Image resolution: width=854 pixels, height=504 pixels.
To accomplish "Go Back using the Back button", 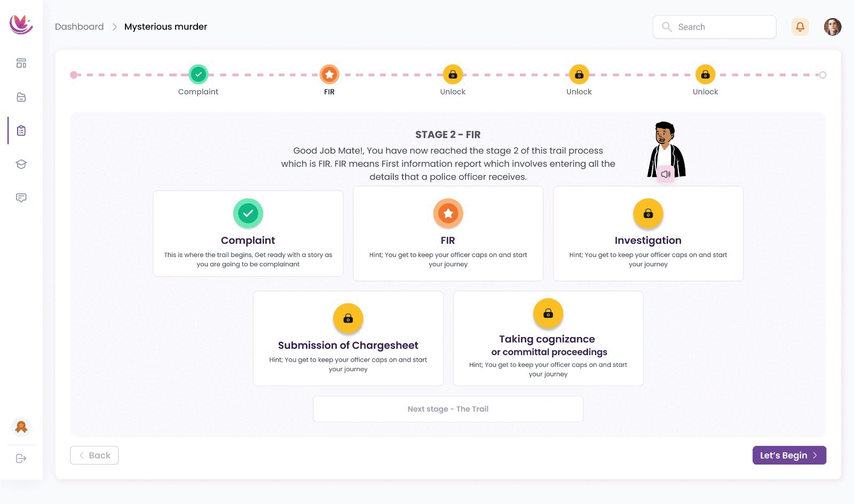I will (94, 455).
